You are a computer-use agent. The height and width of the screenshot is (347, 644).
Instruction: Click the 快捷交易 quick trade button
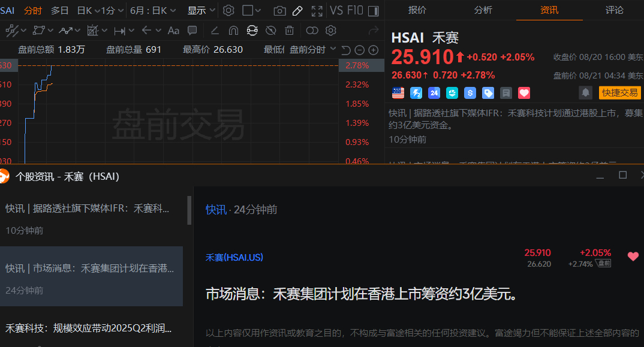(x=620, y=93)
